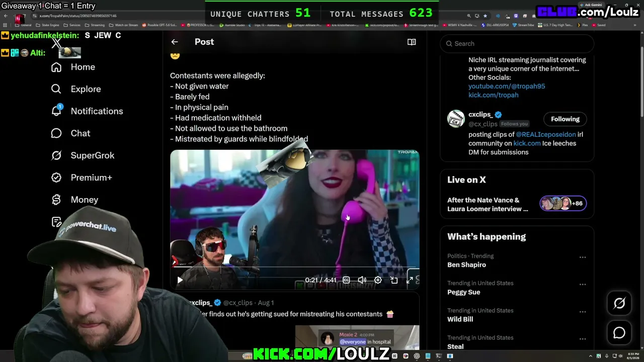This screenshot has width=644, height=362.
Task: Open the DLL-ARKUSEPS4 bookmark
Action: click(x=495, y=25)
